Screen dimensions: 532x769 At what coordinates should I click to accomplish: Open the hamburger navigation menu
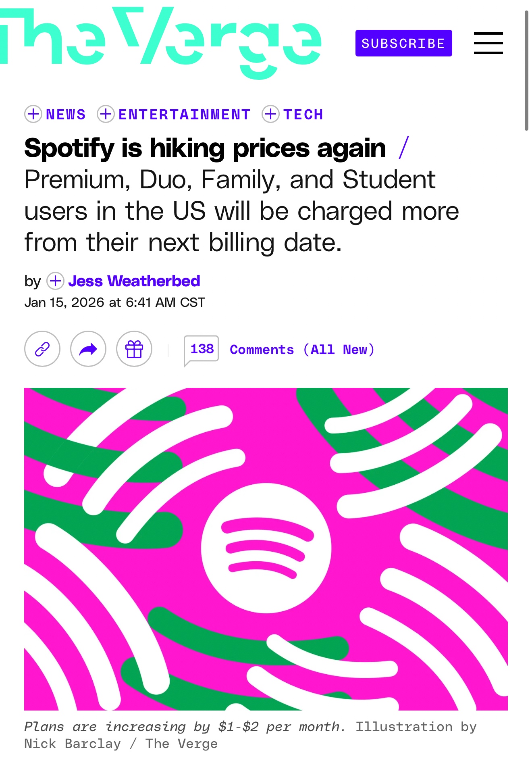tap(488, 43)
